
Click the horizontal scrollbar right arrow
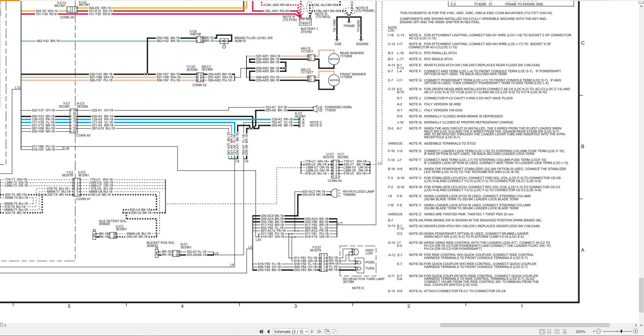[636, 325]
